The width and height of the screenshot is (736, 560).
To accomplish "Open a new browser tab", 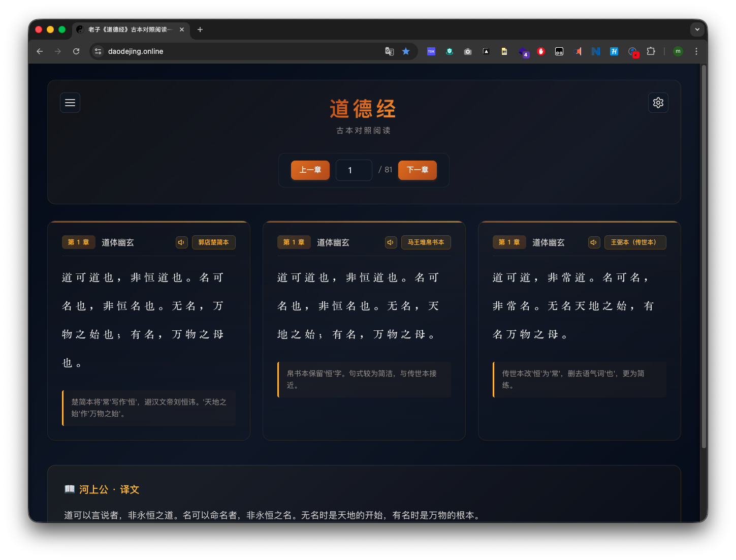I will point(200,30).
